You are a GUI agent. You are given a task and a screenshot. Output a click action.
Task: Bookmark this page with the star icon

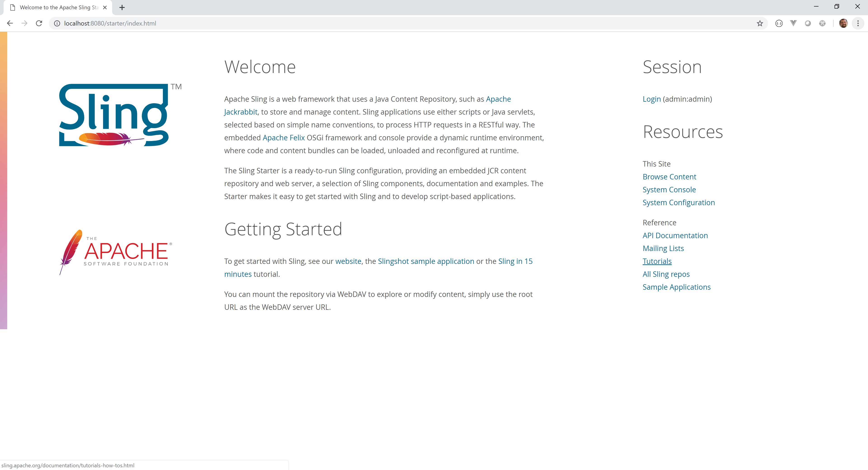760,23
